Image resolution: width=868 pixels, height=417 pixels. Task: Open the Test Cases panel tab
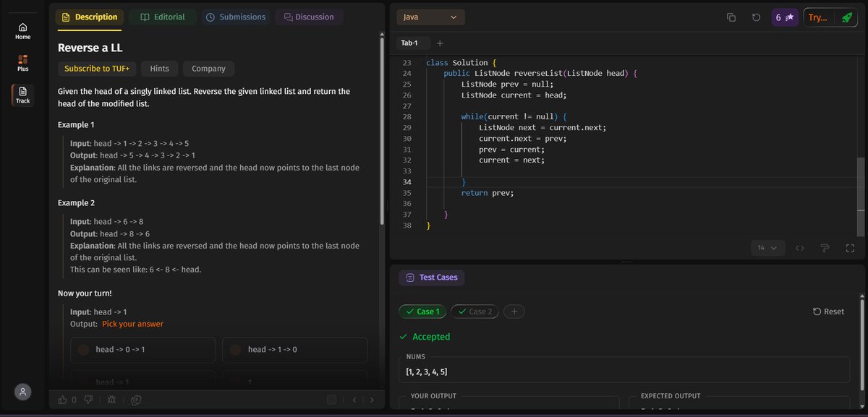point(432,278)
